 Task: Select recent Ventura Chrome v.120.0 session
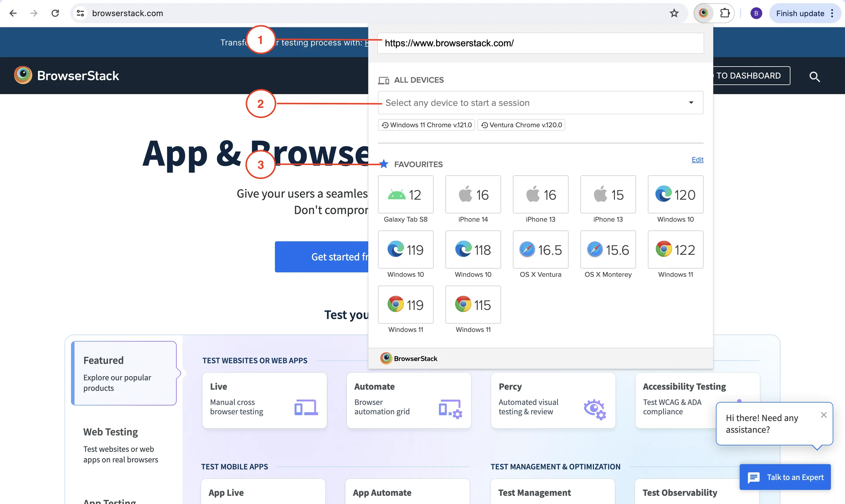(521, 125)
